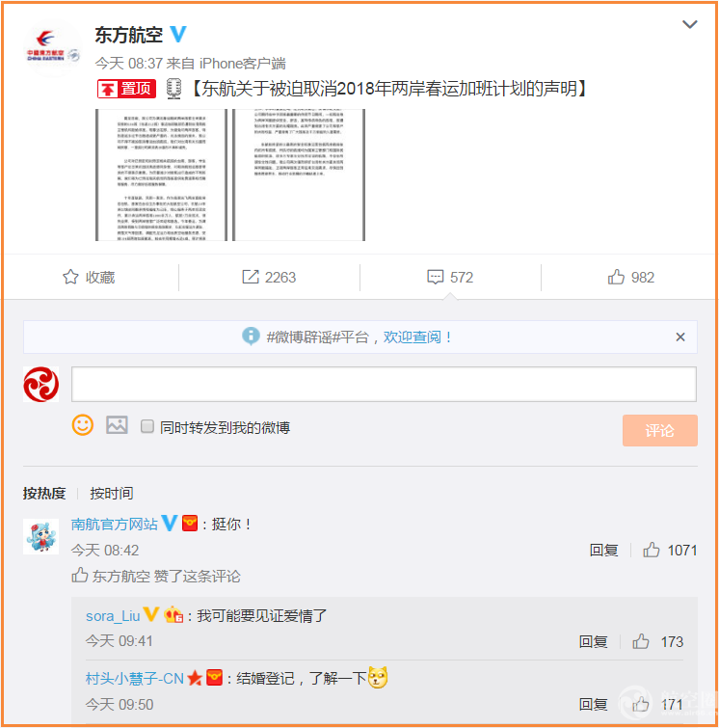Like the post with 982 thumbs-up
The image size is (719, 728).
point(617,277)
